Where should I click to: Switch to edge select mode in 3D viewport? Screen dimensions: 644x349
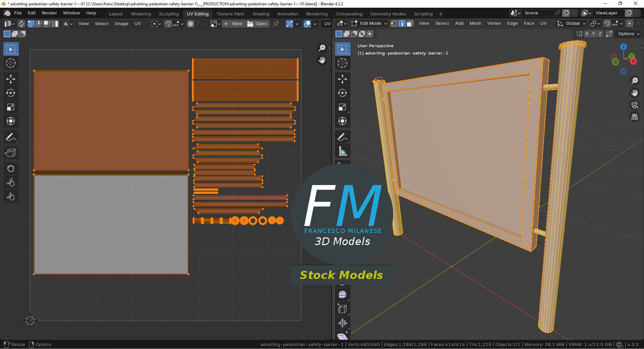click(402, 23)
